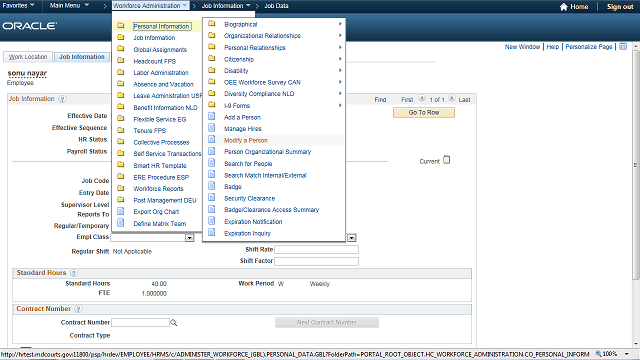The width and height of the screenshot is (640, 360).
Task: Click folder icon beside Tenure FPS
Action: pyautogui.click(x=121, y=130)
